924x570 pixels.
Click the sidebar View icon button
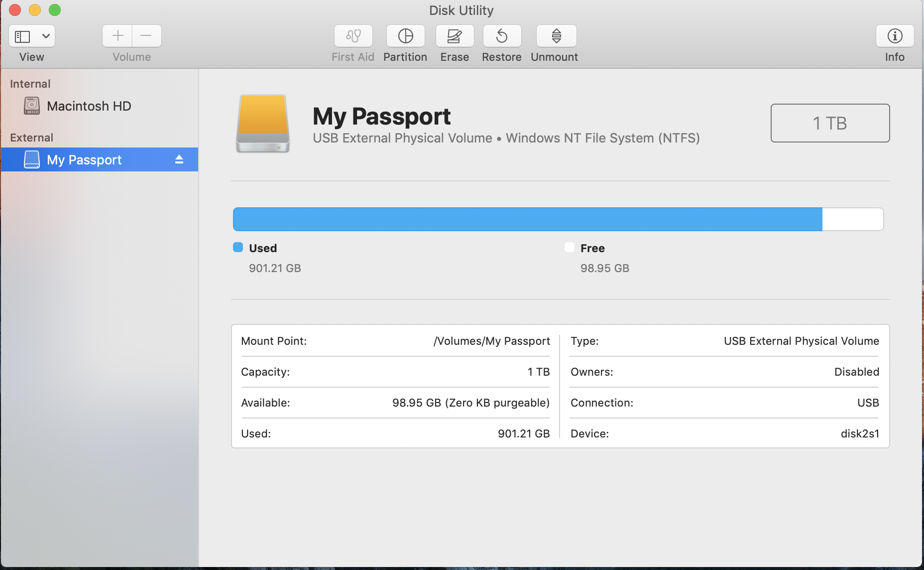coord(23,36)
